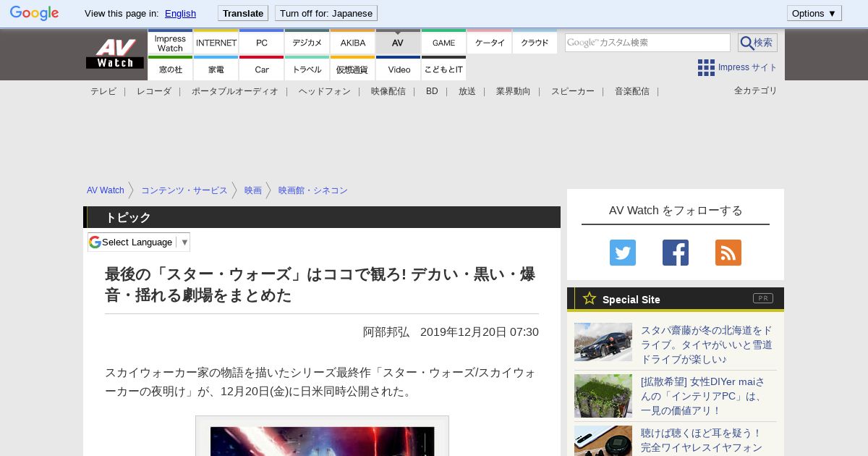Click the Special Site star icon

tap(590, 298)
